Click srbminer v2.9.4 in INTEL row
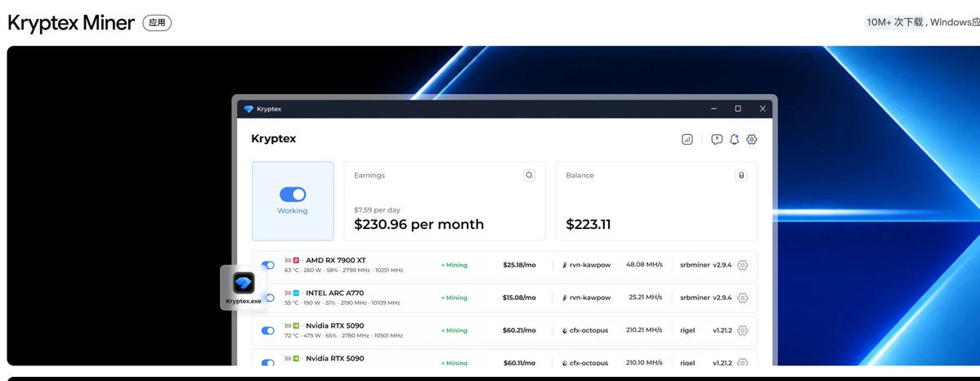Screen dimensions: 980x381 tap(705, 298)
